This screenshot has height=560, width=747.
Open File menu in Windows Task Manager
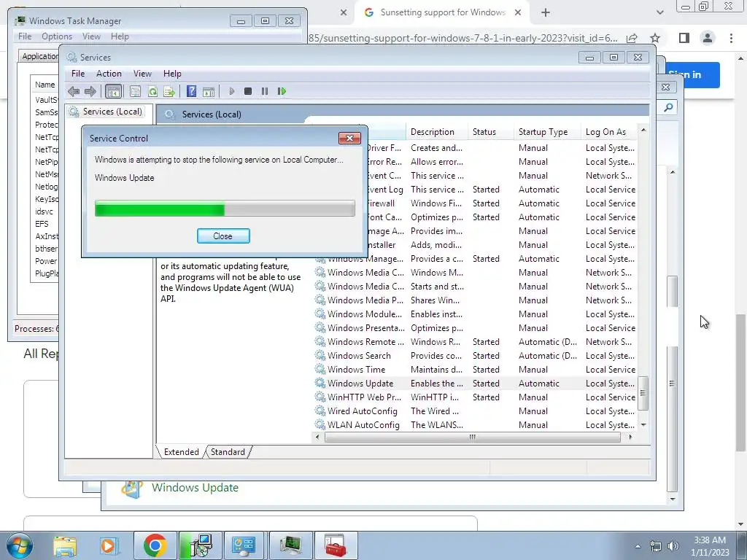click(x=25, y=36)
